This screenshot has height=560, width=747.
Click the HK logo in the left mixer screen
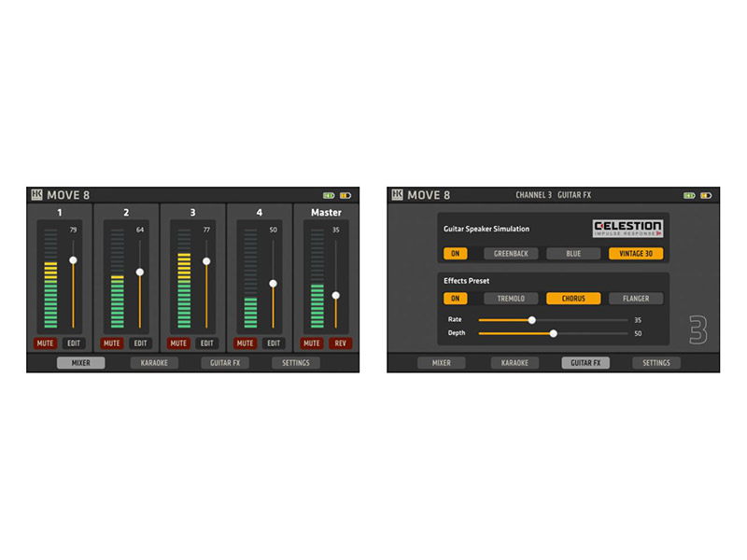pyautogui.click(x=36, y=195)
